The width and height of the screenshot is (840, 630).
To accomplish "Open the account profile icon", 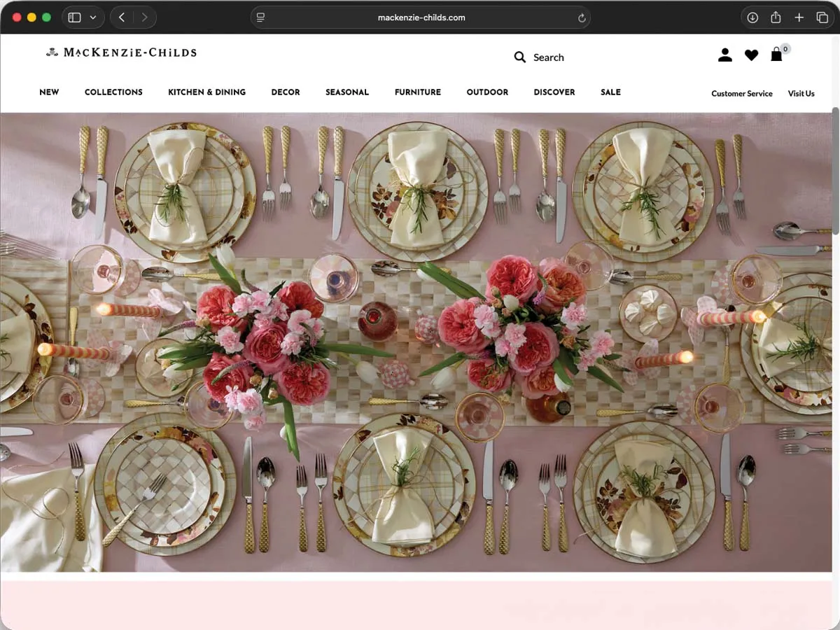I will pos(725,55).
